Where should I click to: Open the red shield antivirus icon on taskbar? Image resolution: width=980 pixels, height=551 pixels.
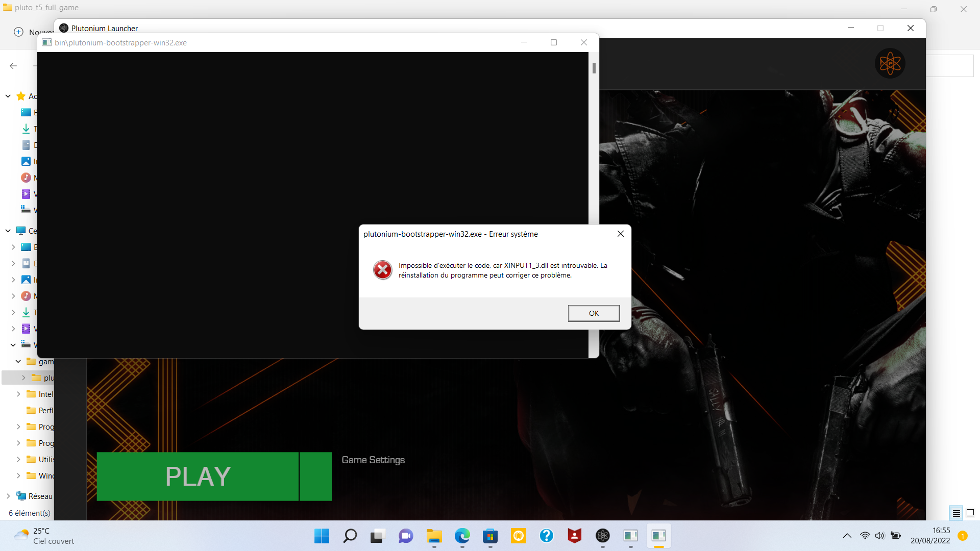pyautogui.click(x=575, y=536)
